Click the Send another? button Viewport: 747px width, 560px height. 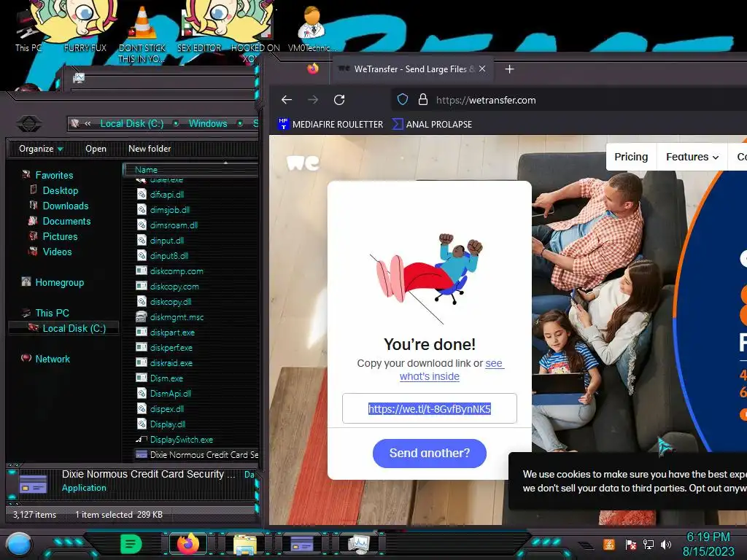(x=429, y=453)
